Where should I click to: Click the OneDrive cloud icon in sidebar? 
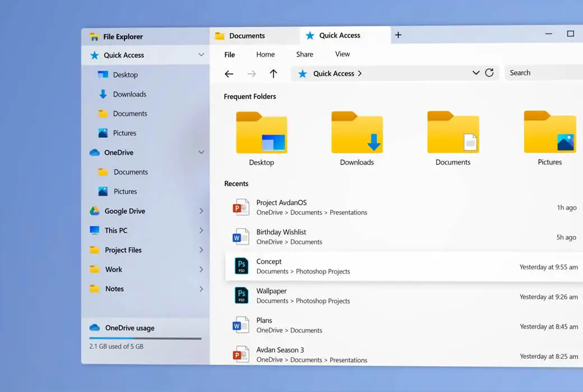pyautogui.click(x=94, y=152)
